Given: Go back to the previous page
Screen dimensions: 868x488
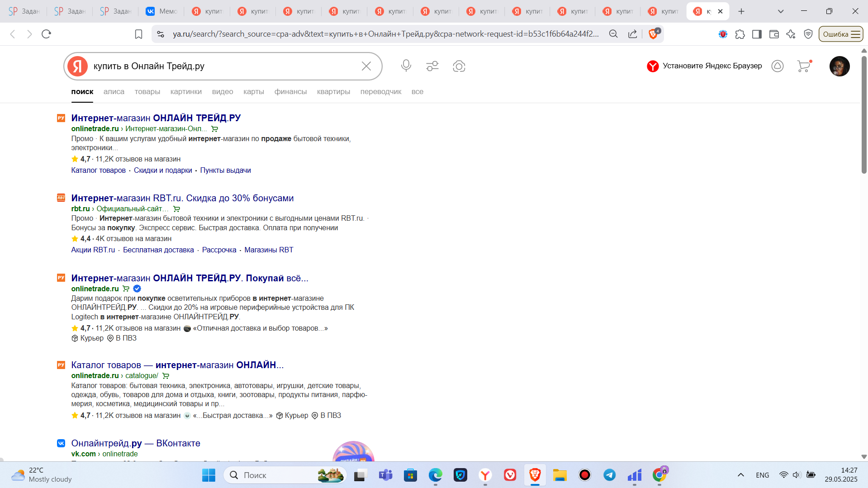Looking at the screenshot, I should point(13,34).
